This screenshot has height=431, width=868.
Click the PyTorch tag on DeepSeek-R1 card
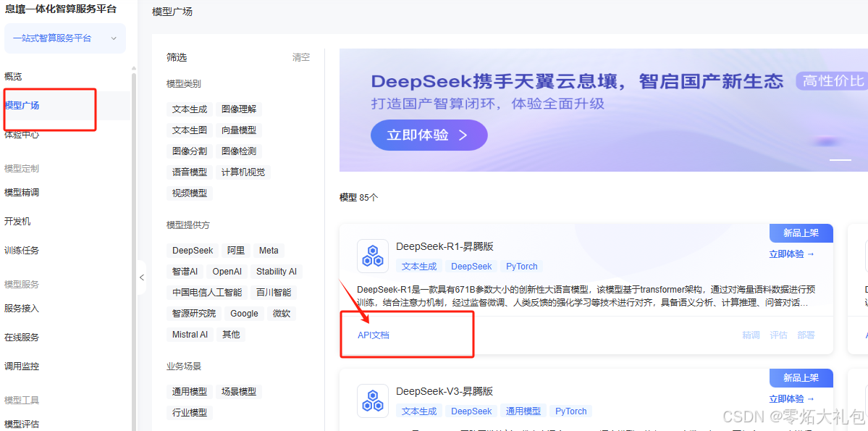[522, 267]
